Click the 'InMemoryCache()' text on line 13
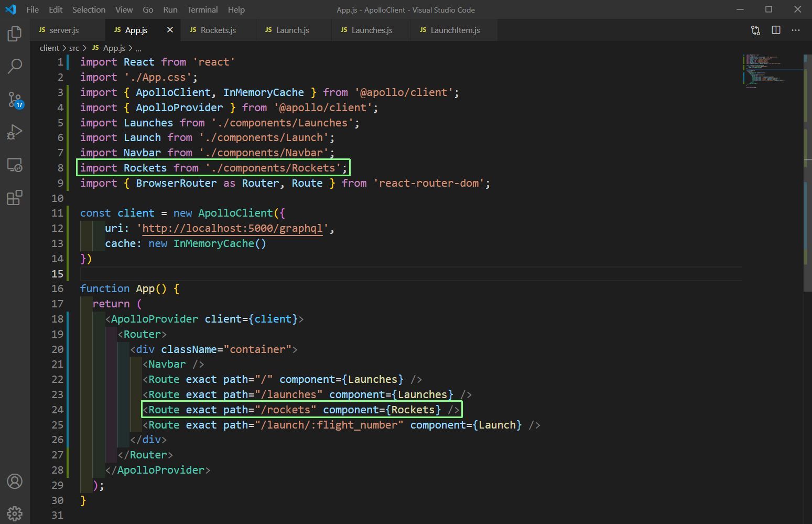 point(220,243)
